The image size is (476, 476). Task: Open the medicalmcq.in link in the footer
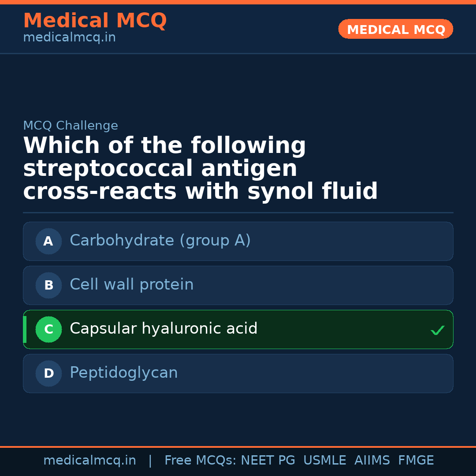point(89,461)
